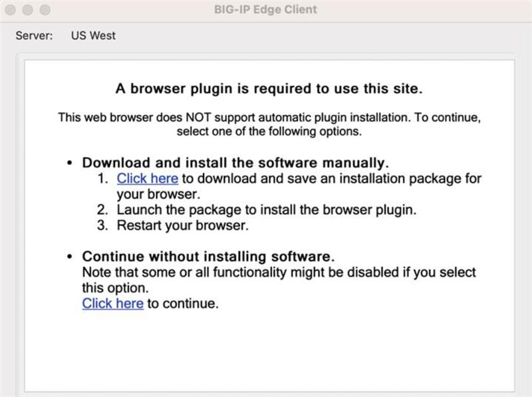Viewport: 532px width, 397px height.
Task: Click inside the white content panel
Action: tap(266, 352)
